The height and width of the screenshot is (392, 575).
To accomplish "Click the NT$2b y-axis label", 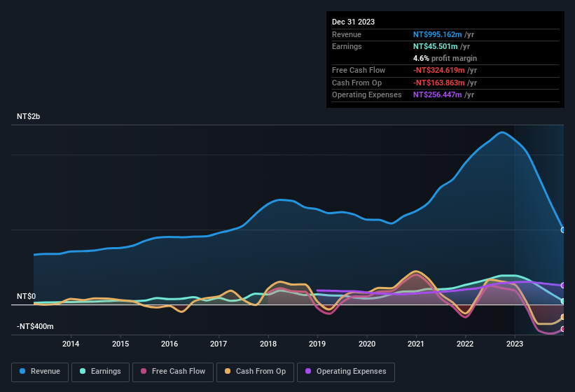I will (28, 116).
